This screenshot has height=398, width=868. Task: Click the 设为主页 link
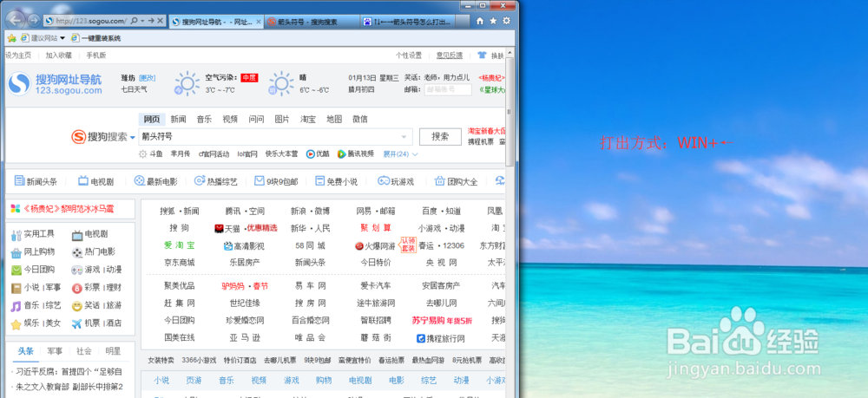pyautogui.click(x=19, y=55)
